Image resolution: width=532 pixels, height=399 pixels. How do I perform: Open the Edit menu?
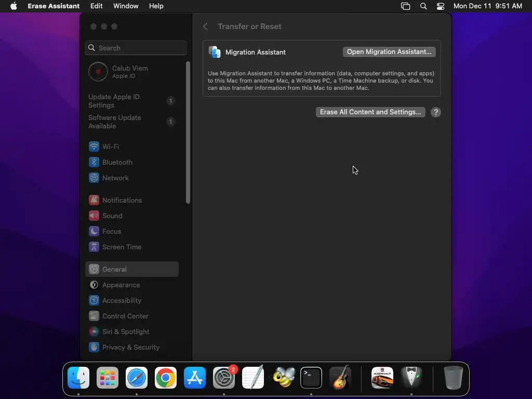[x=96, y=6]
